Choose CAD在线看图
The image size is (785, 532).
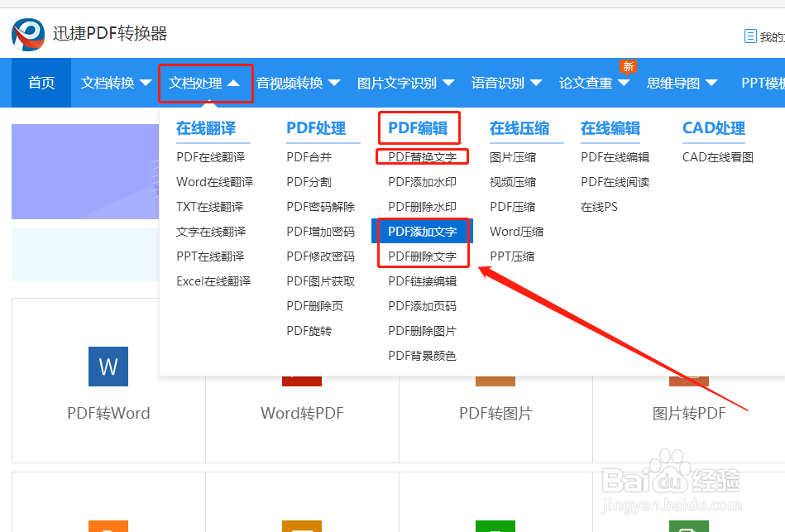(x=717, y=157)
